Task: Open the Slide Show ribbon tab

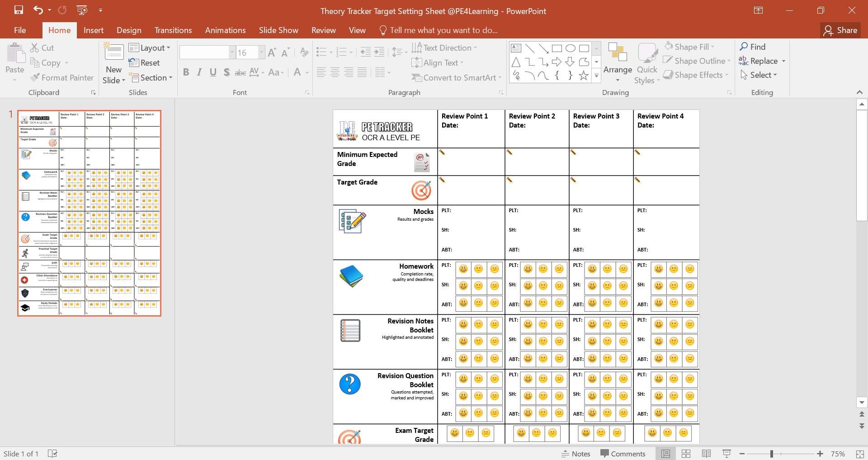Action: tap(278, 30)
